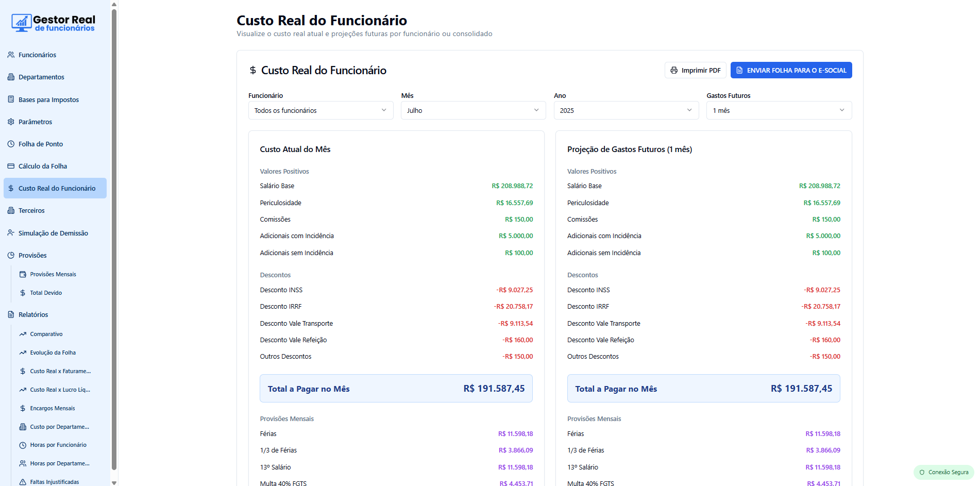980x486 pixels.
Task: Click the Encargos Mensais dollar icon
Action: [23, 408]
